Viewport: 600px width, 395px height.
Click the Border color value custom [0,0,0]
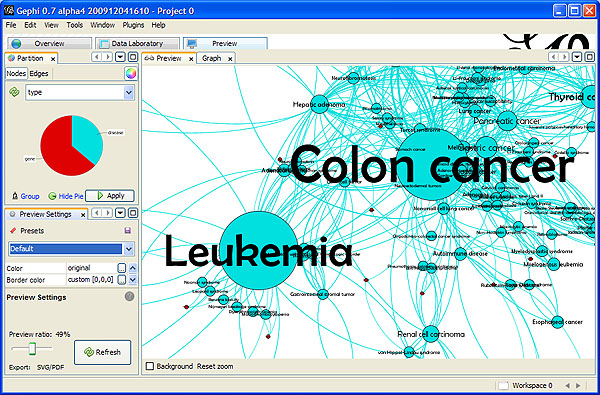point(91,280)
